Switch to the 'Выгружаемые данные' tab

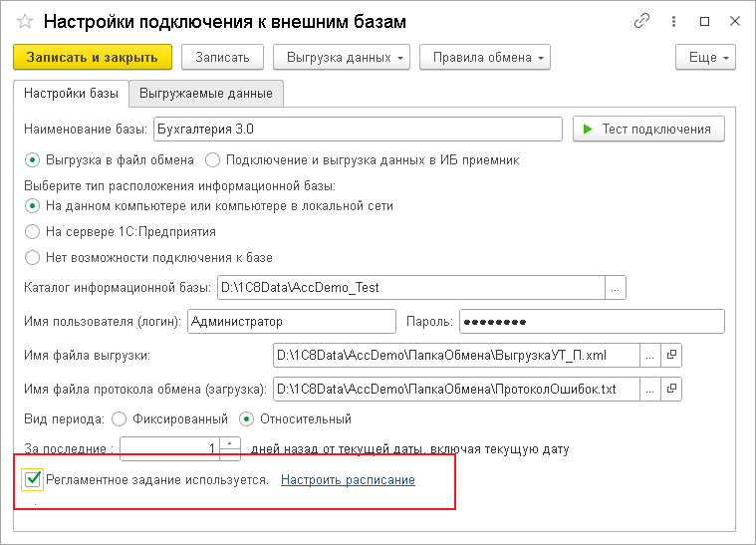point(206,94)
